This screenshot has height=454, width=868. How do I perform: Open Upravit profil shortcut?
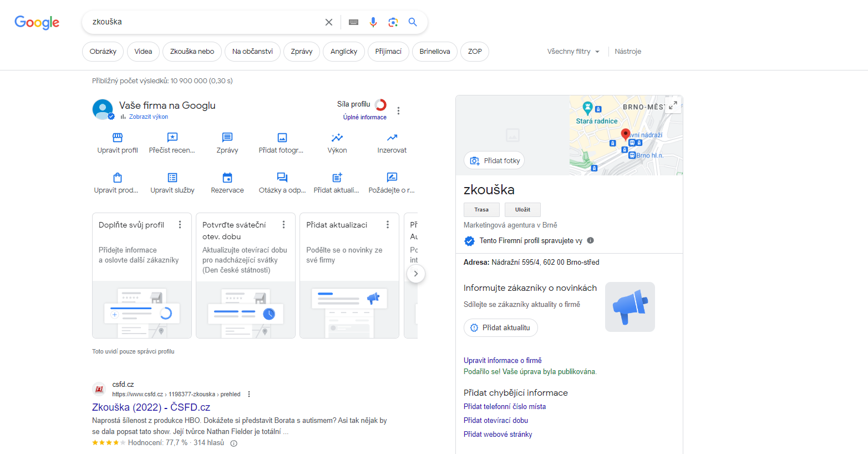(118, 143)
